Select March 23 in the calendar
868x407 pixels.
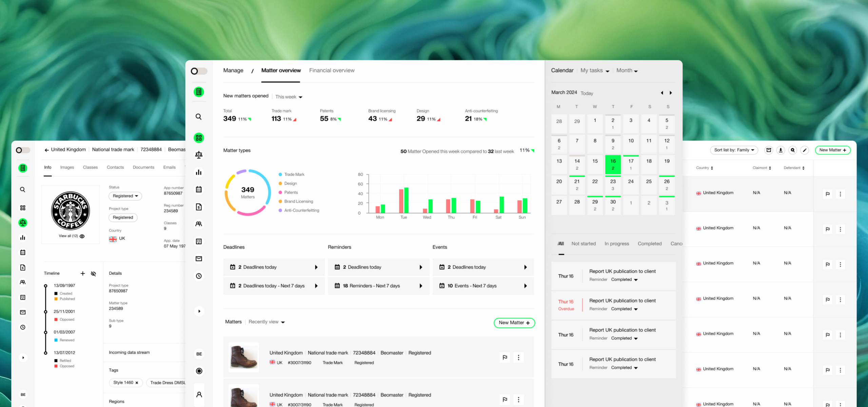pyautogui.click(x=613, y=184)
